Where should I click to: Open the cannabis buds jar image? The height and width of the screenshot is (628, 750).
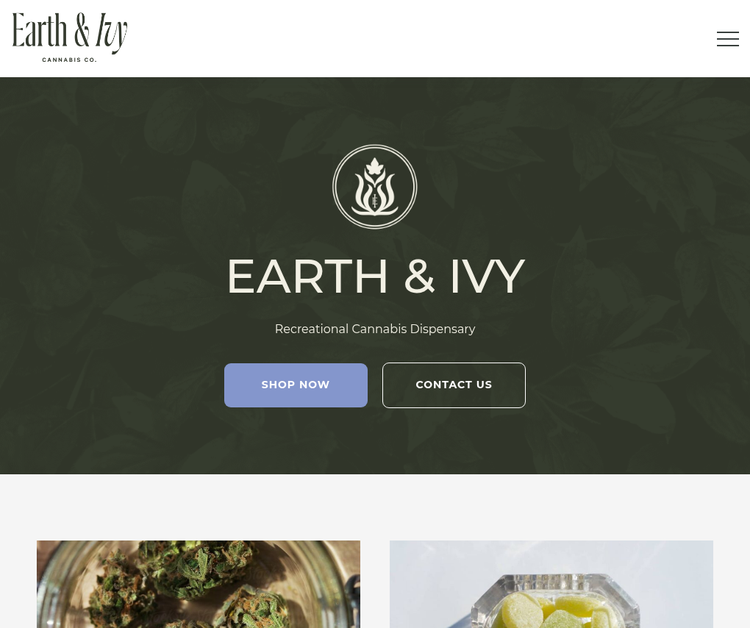coord(199,584)
